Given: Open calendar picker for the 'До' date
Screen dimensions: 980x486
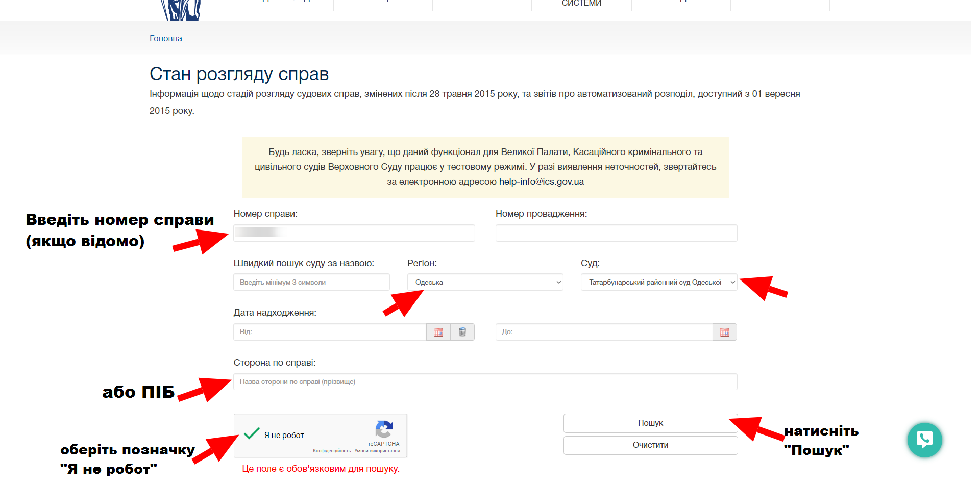Looking at the screenshot, I should pyautogui.click(x=724, y=332).
